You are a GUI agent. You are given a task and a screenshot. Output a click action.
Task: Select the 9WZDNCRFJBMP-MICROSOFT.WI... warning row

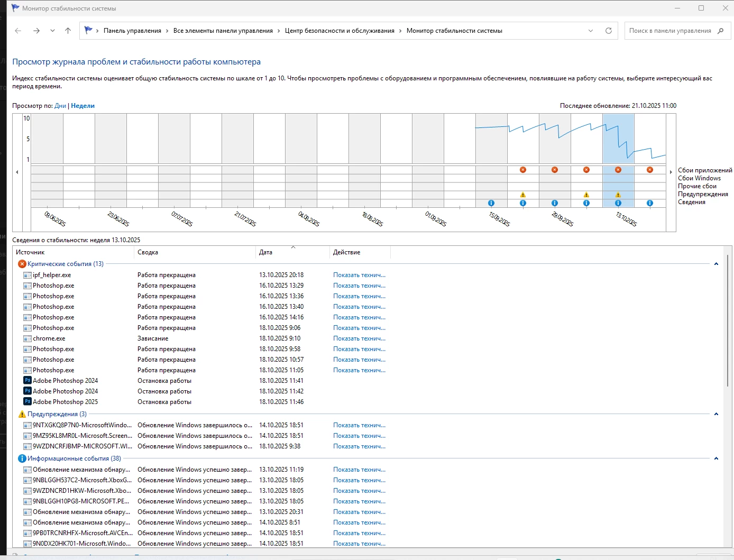point(204,446)
